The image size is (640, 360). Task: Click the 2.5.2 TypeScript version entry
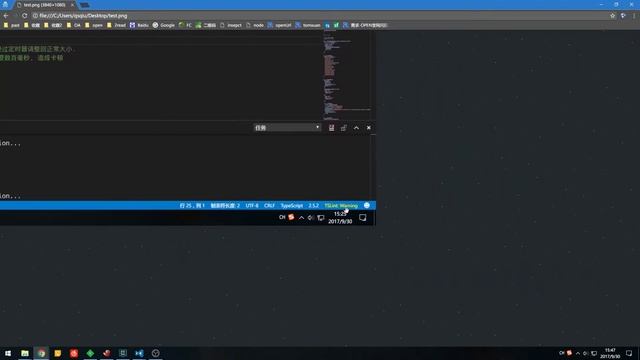(313, 206)
